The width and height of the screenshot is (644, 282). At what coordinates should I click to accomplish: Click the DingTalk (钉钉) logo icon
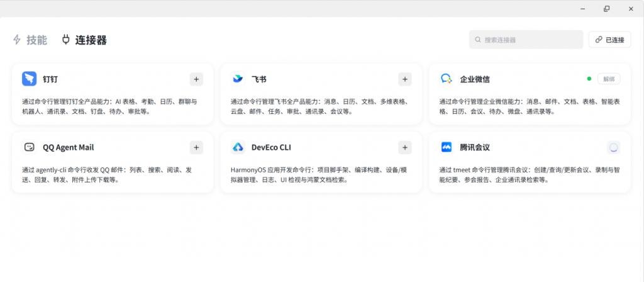[x=29, y=79]
